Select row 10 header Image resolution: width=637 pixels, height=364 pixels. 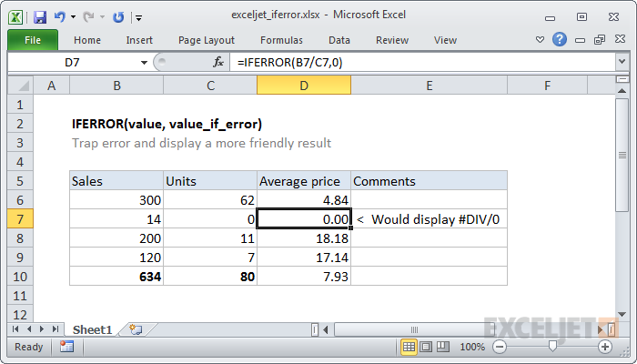pos(20,277)
